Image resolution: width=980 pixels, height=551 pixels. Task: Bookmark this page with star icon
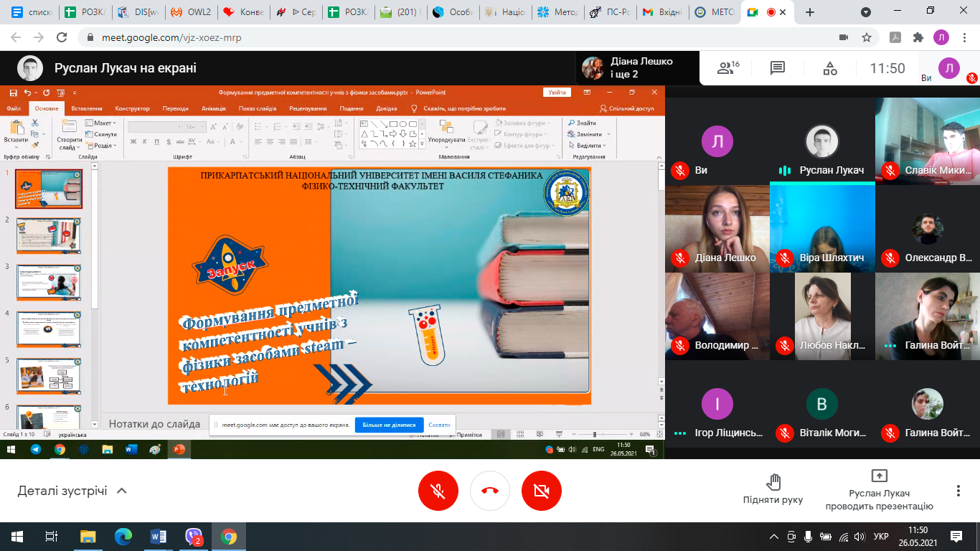[867, 37]
